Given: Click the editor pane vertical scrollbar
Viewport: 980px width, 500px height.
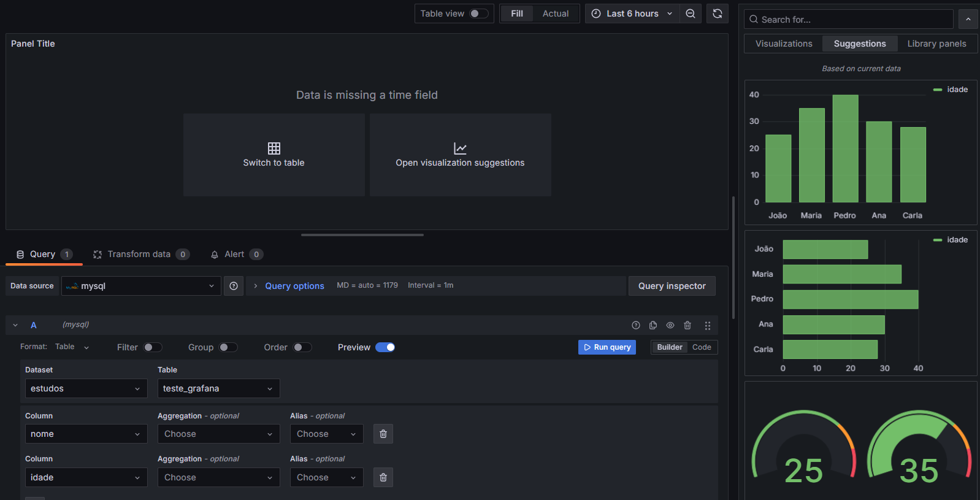Looking at the screenshot, I should pyautogui.click(x=733, y=258).
